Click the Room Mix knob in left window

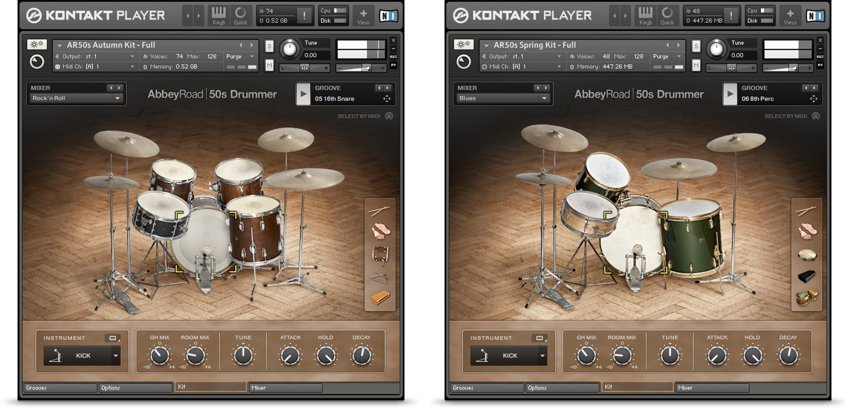click(x=195, y=355)
